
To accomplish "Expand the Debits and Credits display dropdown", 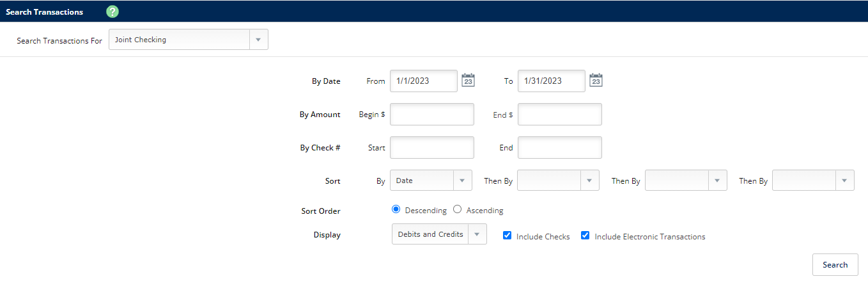I will (439, 234).
